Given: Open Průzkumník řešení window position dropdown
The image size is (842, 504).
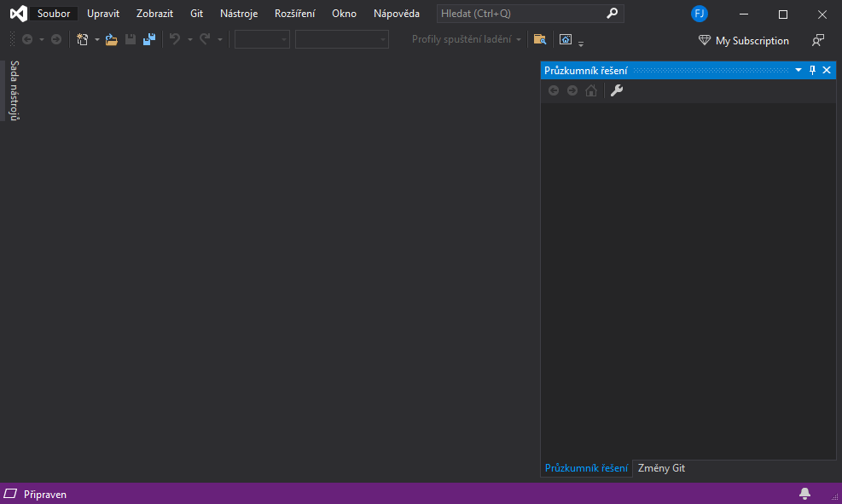Looking at the screenshot, I should click(x=798, y=70).
